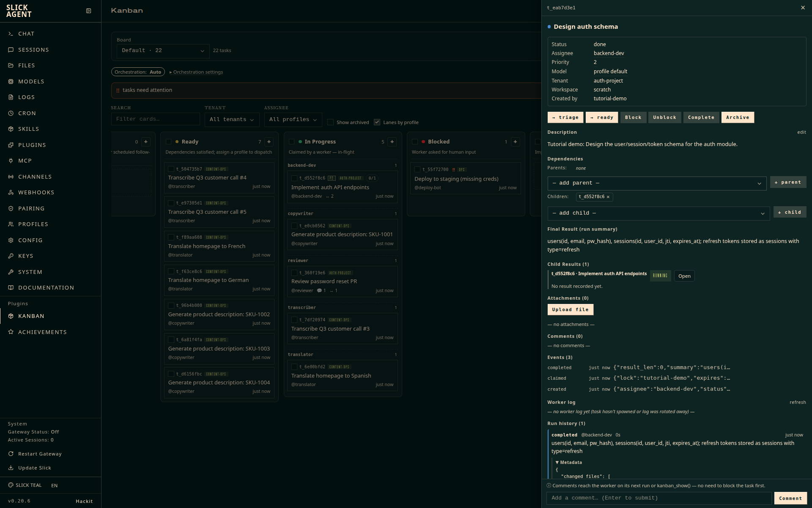Click the Config gear icon
This screenshot has height=508, width=812.
11,240
